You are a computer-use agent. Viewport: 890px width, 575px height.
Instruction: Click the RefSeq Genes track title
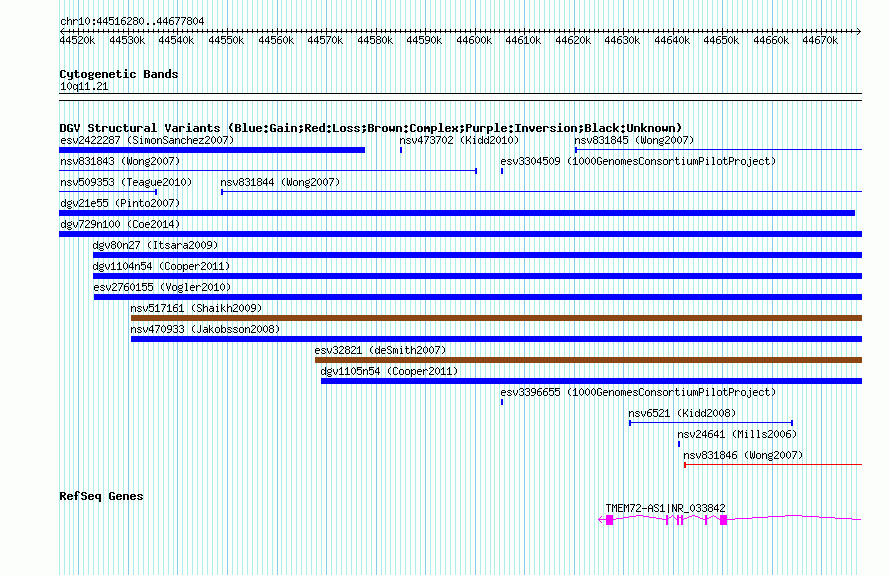click(x=101, y=496)
